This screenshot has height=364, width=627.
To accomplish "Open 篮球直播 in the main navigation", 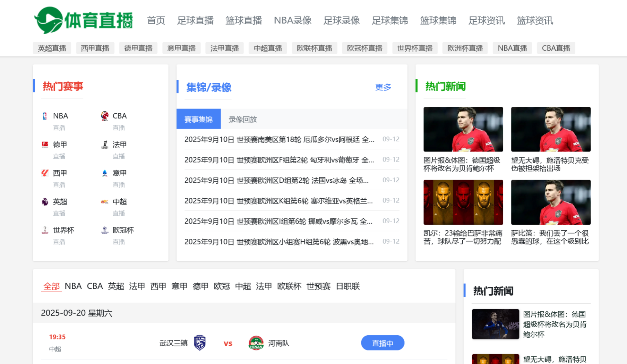I will [x=243, y=20].
